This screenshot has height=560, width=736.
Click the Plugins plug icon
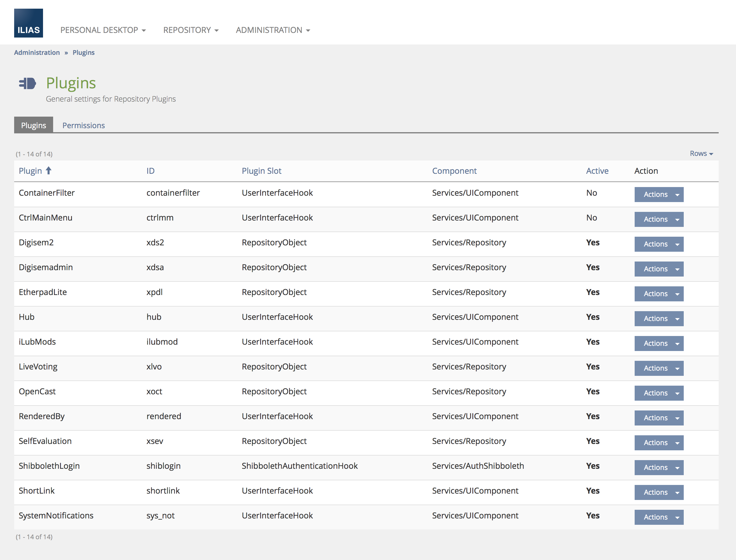[x=27, y=83]
